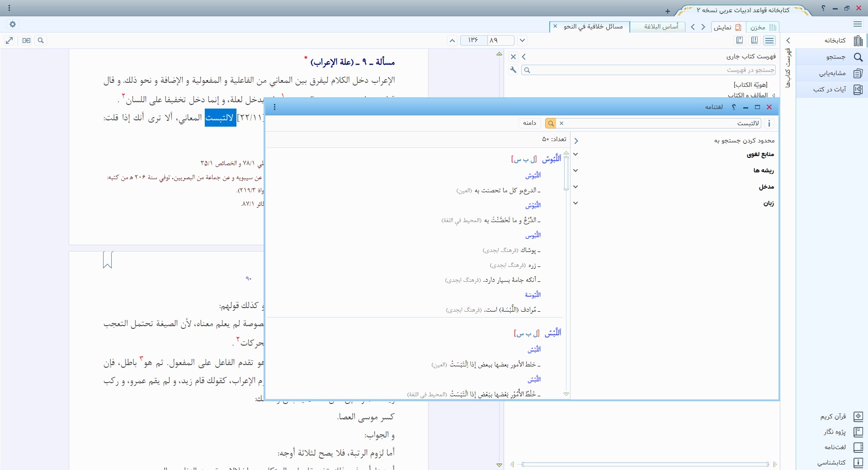Open قرآن کریم from bottom sidebar
Image resolution: width=868 pixels, height=470 pixels.
841,417
